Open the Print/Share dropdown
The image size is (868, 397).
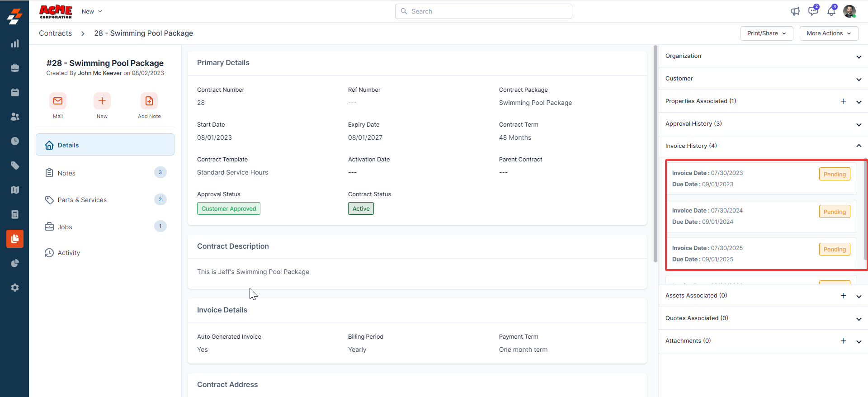[766, 33]
